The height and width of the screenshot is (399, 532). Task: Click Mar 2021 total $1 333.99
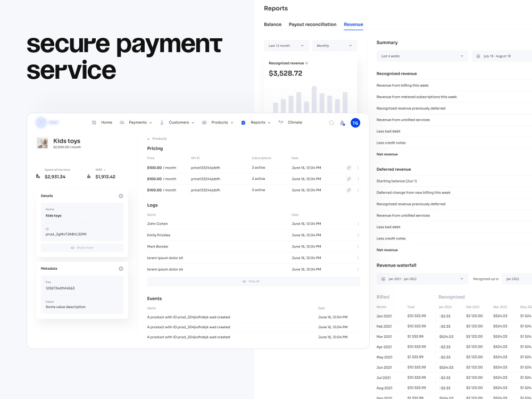(x=415, y=337)
